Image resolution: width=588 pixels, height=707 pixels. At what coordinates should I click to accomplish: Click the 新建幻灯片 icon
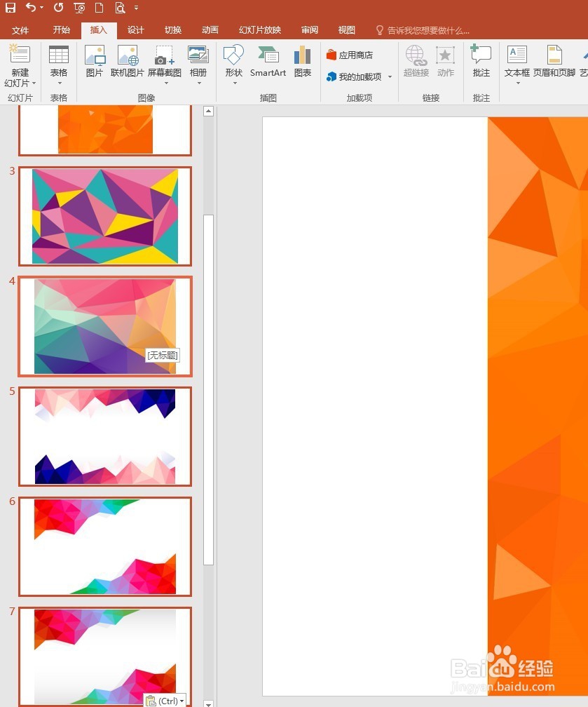click(x=20, y=54)
